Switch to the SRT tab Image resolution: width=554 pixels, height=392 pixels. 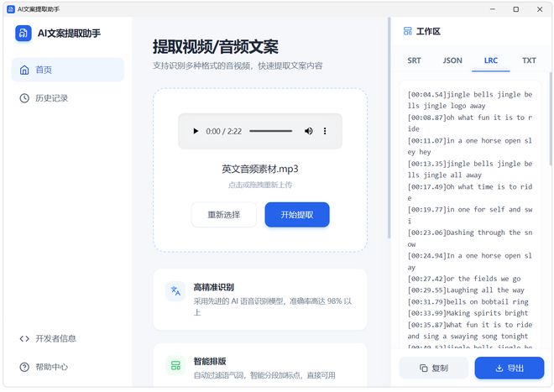click(x=414, y=60)
